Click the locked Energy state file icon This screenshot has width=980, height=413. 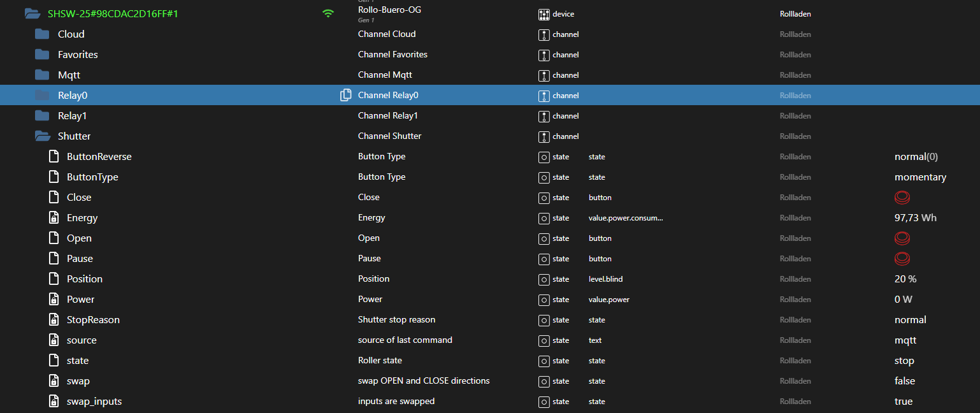tap(54, 218)
